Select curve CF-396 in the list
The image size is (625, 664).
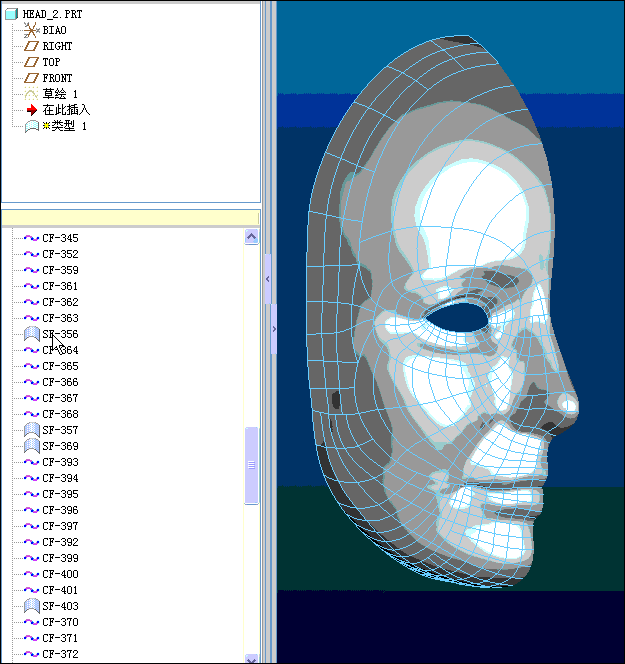(60, 510)
